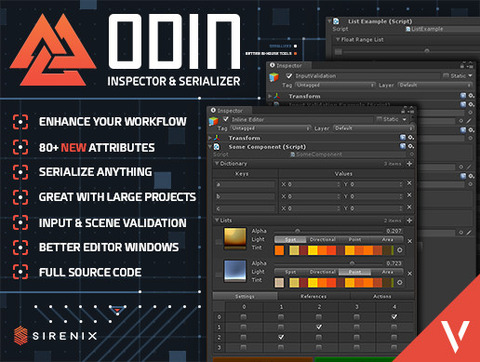Click the beige Tint color swatch
Screen dimensions: 480x362
click(279, 283)
